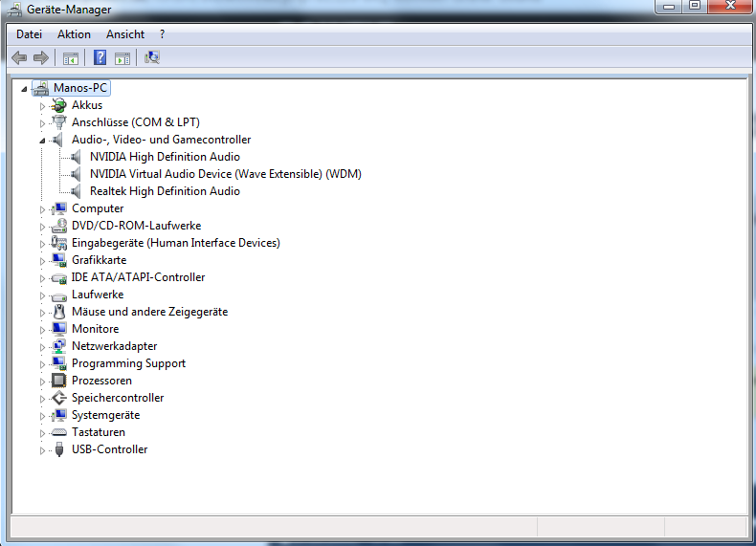Collapse the Manos-PC root node

click(x=24, y=89)
